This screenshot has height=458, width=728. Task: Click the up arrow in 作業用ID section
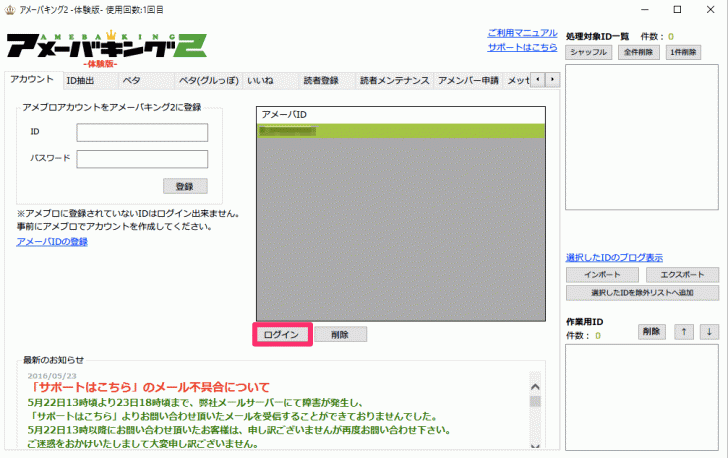685,331
